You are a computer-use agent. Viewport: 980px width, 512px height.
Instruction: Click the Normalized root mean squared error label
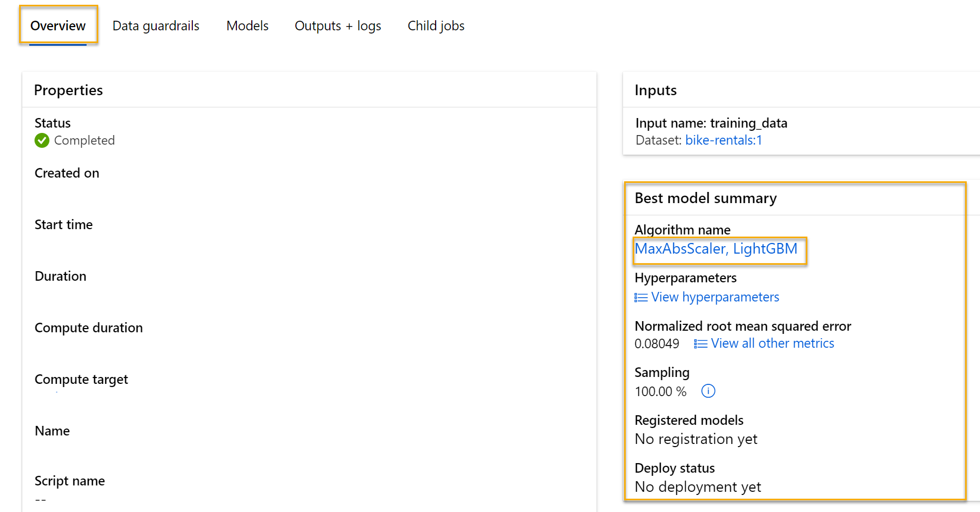pyautogui.click(x=743, y=326)
